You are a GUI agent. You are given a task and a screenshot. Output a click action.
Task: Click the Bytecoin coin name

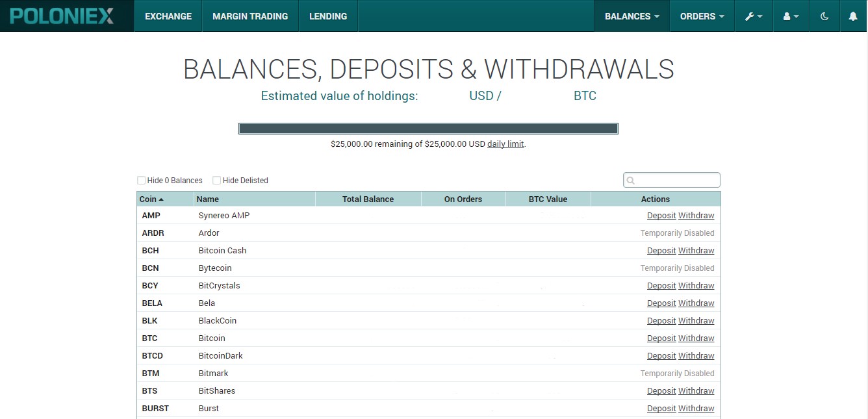(x=215, y=268)
